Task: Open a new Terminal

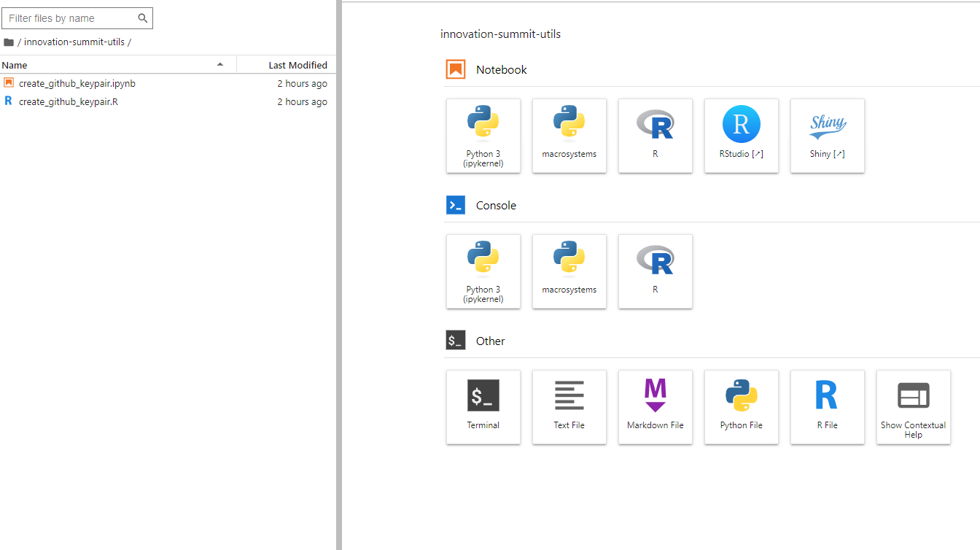Action: point(483,407)
